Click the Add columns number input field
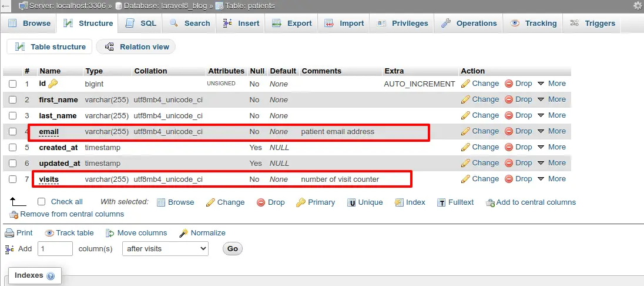This screenshot has height=286, width=644. click(x=55, y=248)
